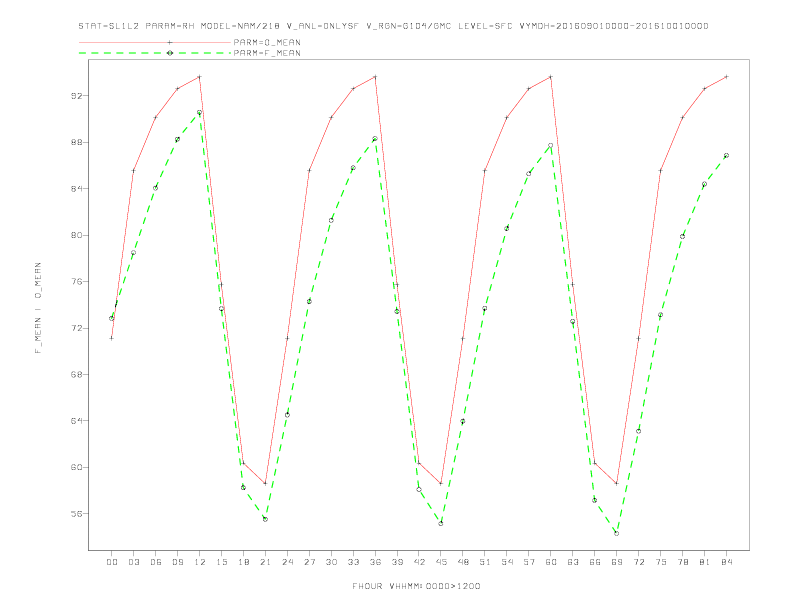Click the x-axis forecast hour label 27
The width and height of the screenshot is (792, 612).
pos(310,562)
